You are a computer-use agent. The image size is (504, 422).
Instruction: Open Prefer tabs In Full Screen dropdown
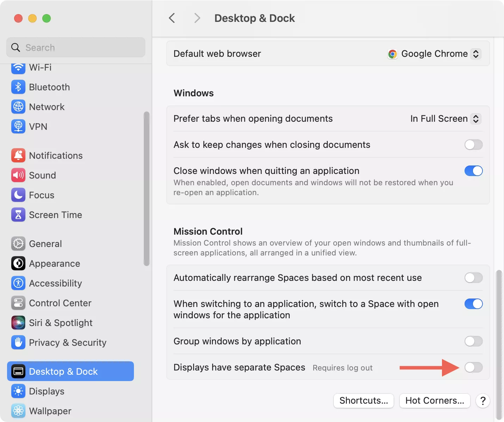[446, 119]
